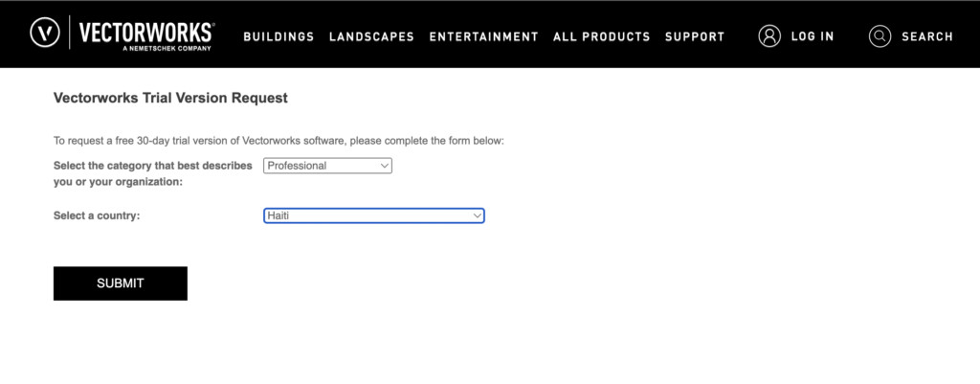Screen dimensions: 980x384
Task: Open the Landscapes menu
Action: [x=372, y=37]
